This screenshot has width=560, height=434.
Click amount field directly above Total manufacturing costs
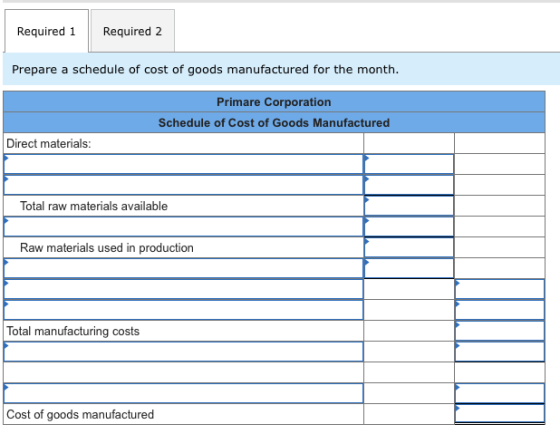tap(500, 310)
